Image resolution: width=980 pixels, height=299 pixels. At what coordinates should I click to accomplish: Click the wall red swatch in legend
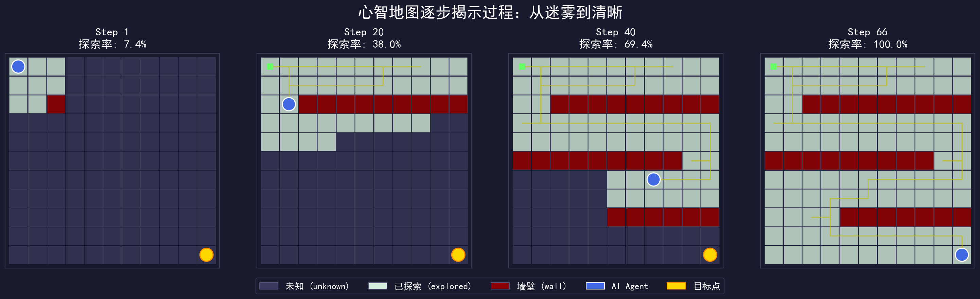point(500,286)
